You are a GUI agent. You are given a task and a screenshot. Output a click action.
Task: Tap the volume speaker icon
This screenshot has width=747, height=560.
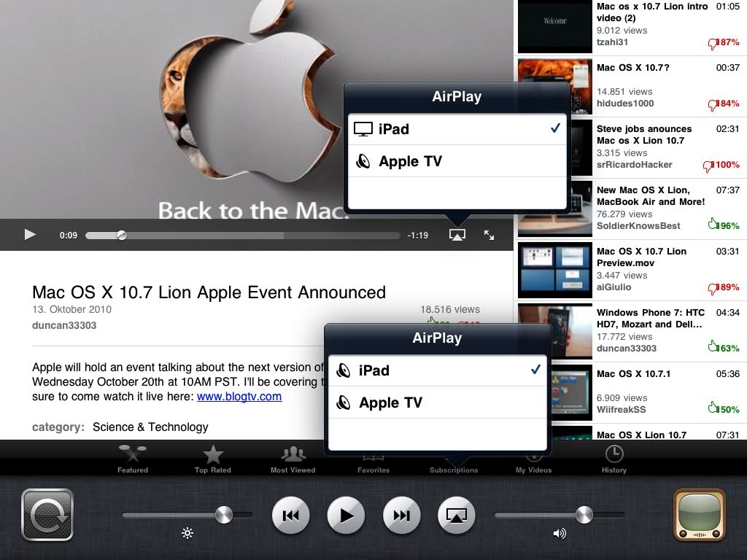(x=560, y=533)
